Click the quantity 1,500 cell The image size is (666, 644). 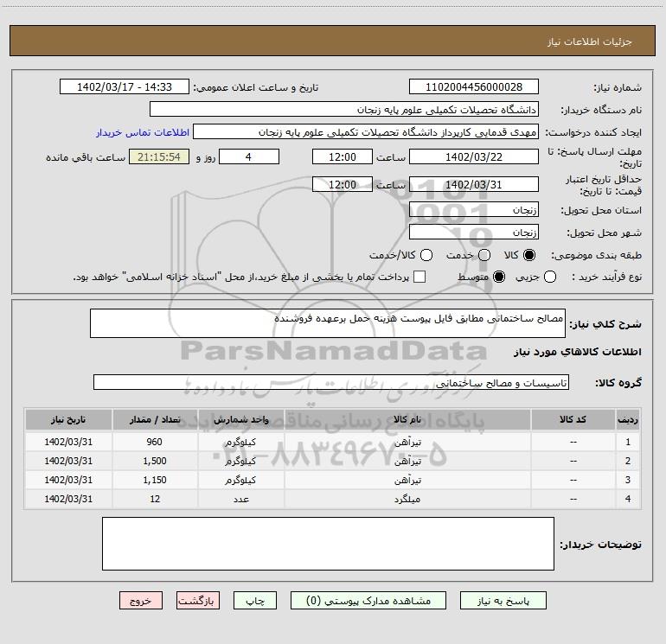coord(155,461)
